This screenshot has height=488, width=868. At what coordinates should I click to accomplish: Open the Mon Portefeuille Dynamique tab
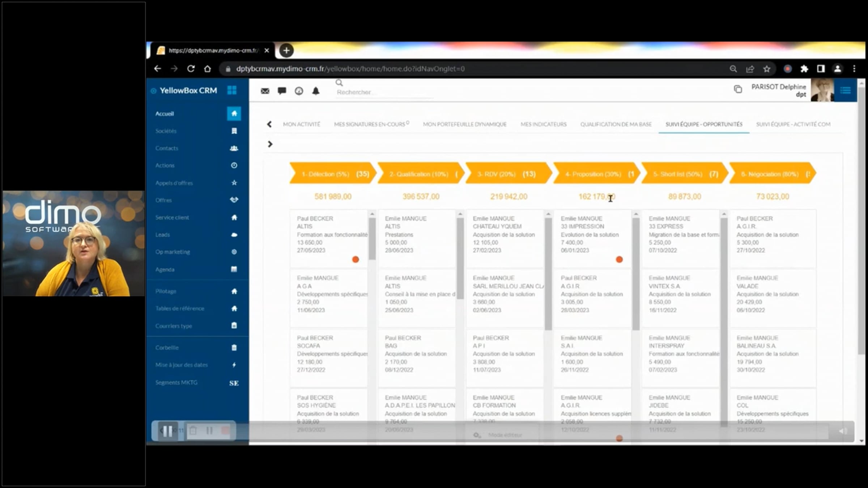click(464, 124)
